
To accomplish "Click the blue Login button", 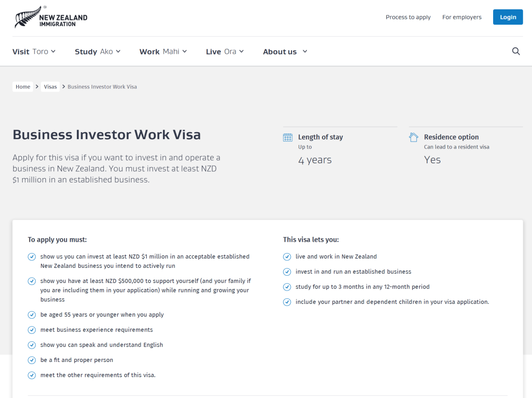I will [x=508, y=17].
